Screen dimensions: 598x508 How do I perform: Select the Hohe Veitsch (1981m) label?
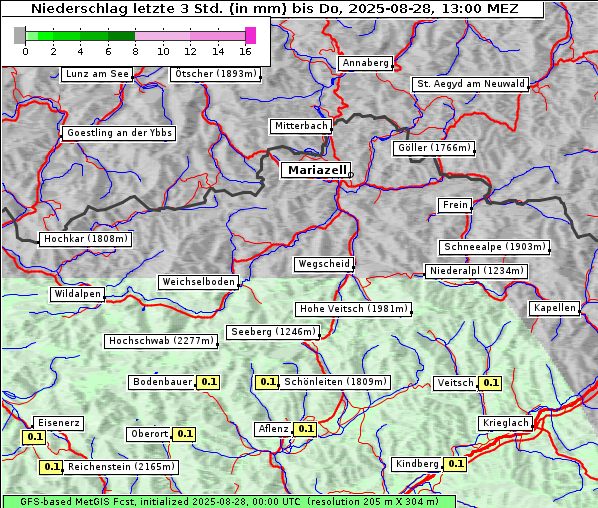click(354, 309)
